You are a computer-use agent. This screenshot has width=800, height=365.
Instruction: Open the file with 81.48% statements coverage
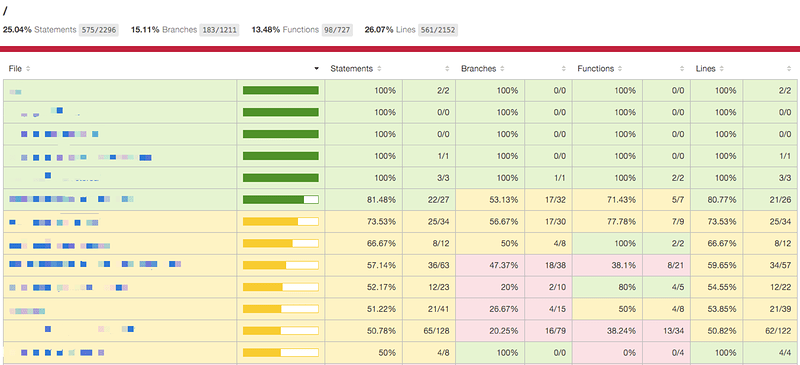pyautogui.click(x=71, y=199)
